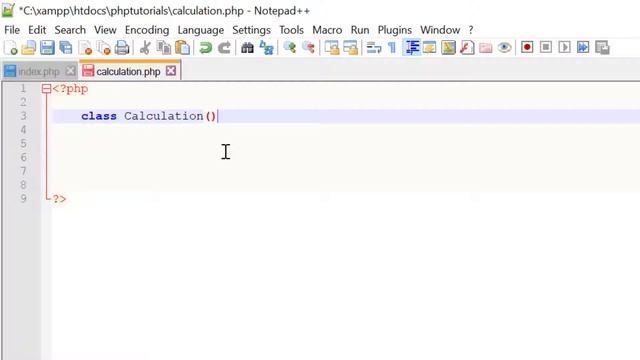Click the closing ?> tag
The width and height of the screenshot is (640, 360).
[x=60, y=199]
